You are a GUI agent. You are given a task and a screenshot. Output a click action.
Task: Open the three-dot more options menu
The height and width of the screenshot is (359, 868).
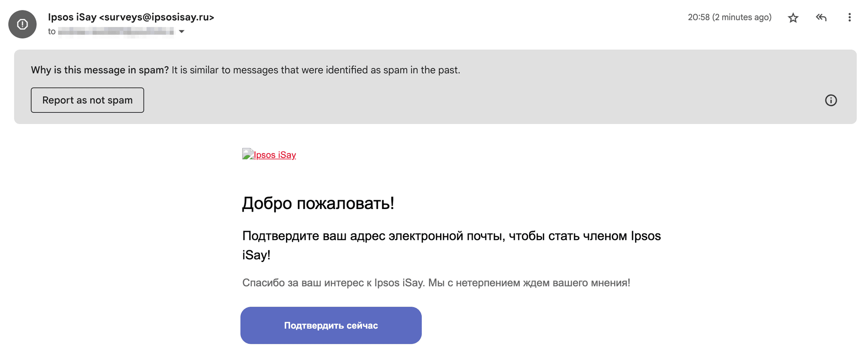pyautogui.click(x=849, y=18)
